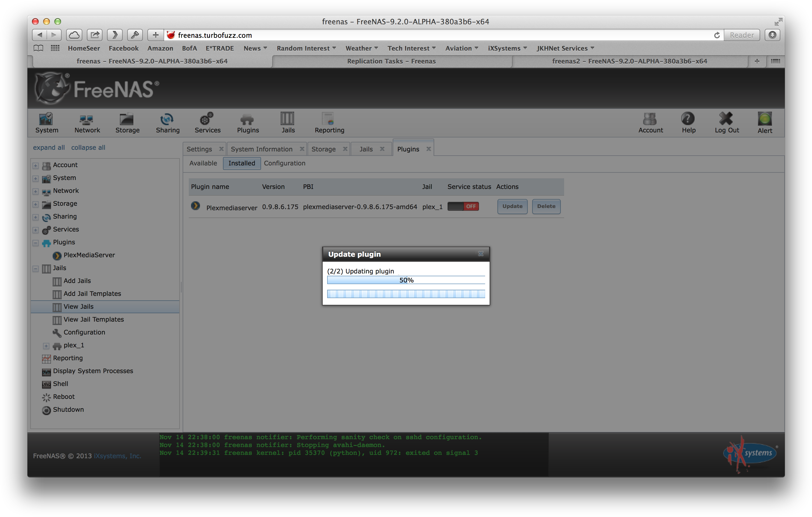The height and width of the screenshot is (517, 812).
Task: Collapse the Plugins tree node
Action: (35, 243)
